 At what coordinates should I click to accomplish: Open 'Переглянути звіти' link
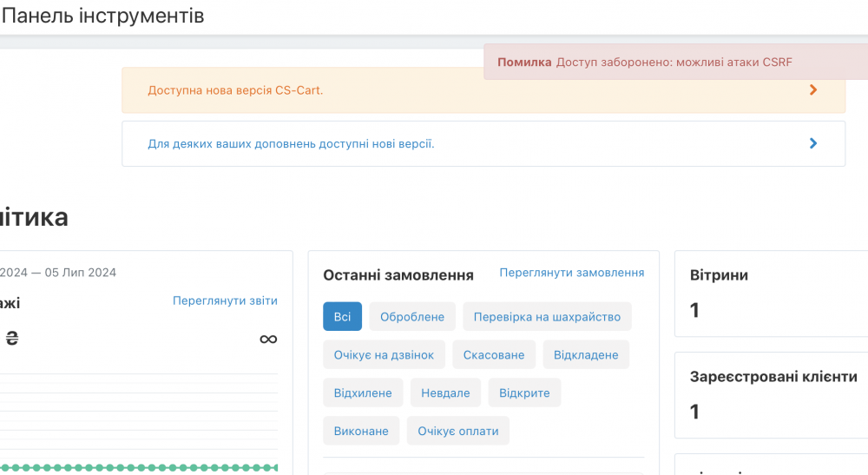coord(225,301)
